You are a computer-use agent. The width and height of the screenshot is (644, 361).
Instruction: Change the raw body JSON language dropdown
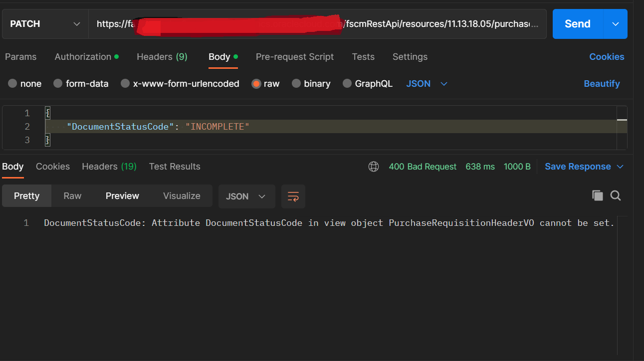(427, 84)
